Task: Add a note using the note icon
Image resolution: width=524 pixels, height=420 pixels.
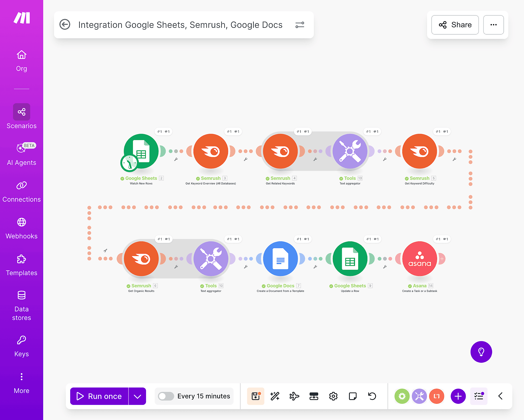Action: (x=353, y=396)
